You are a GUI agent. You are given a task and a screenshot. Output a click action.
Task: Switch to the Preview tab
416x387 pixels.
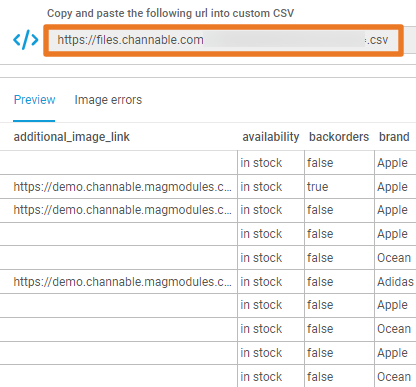pos(34,100)
